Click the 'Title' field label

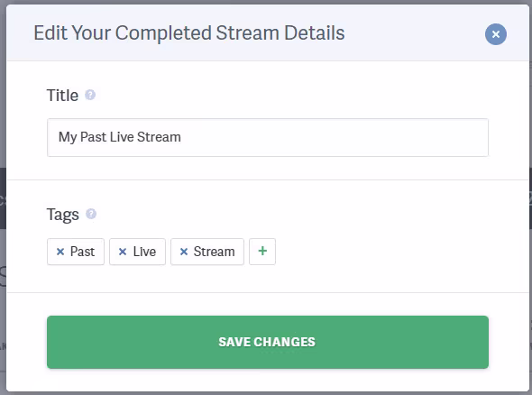pos(62,96)
